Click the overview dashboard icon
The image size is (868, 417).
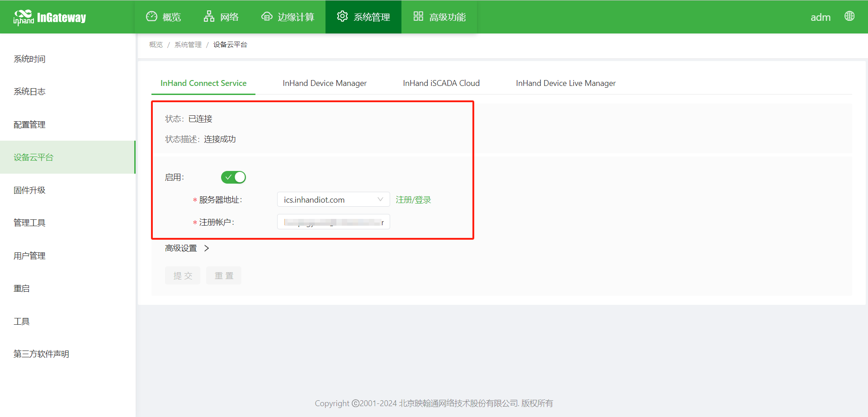click(151, 16)
